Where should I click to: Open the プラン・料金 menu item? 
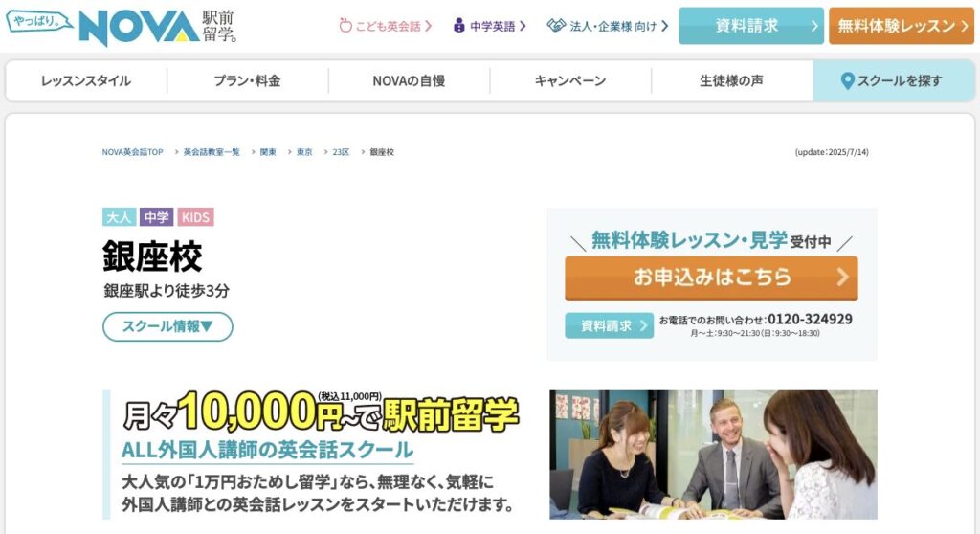pos(248,80)
